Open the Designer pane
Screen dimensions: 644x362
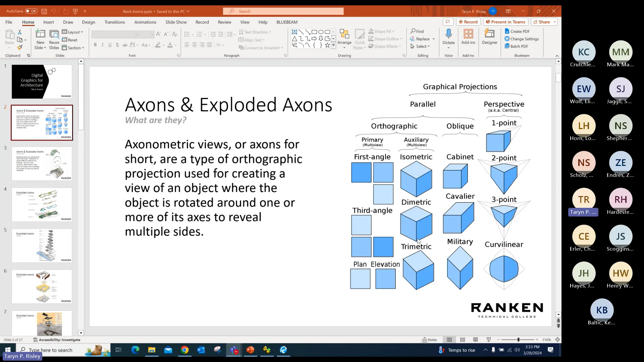[x=489, y=37]
